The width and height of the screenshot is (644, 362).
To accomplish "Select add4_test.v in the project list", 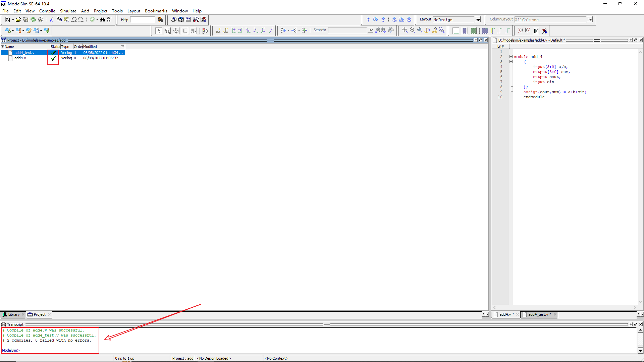I will point(24,53).
